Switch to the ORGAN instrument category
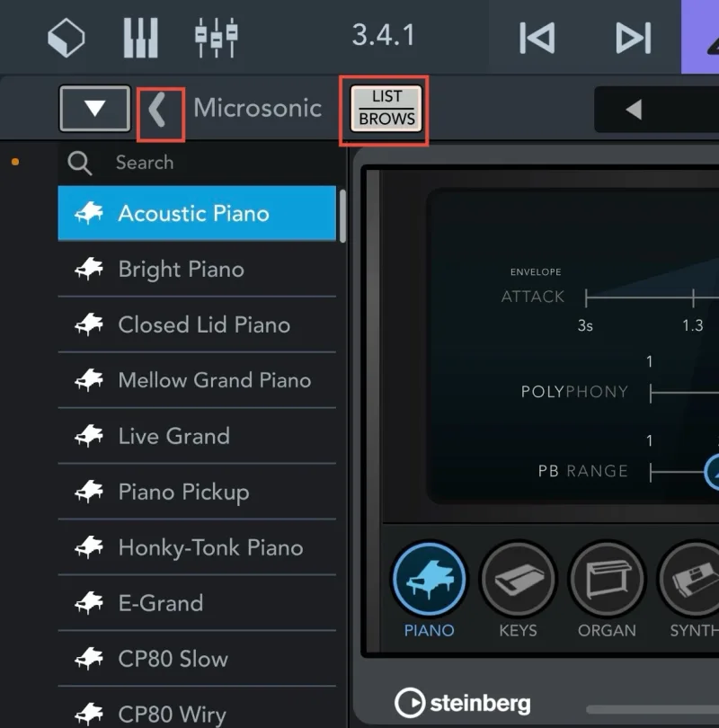Screen dimensions: 719x728 pos(607,590)
